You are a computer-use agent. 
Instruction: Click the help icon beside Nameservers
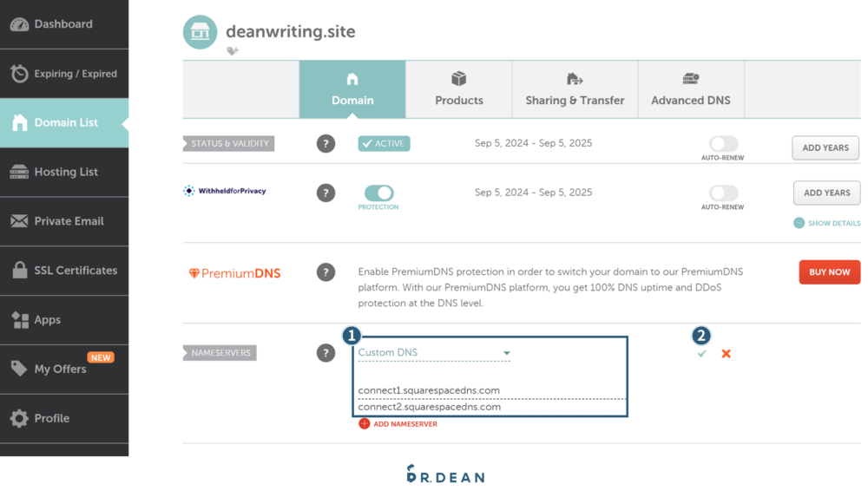(325, 353)
